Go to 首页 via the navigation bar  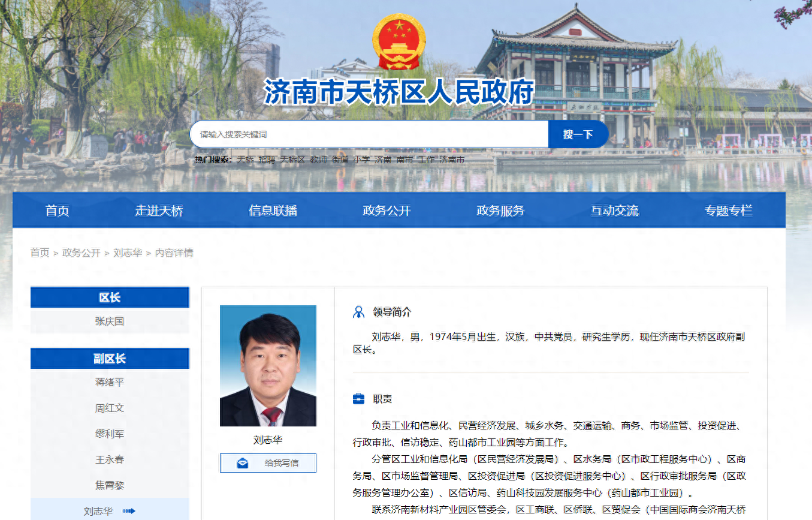(x=56, y=211)
